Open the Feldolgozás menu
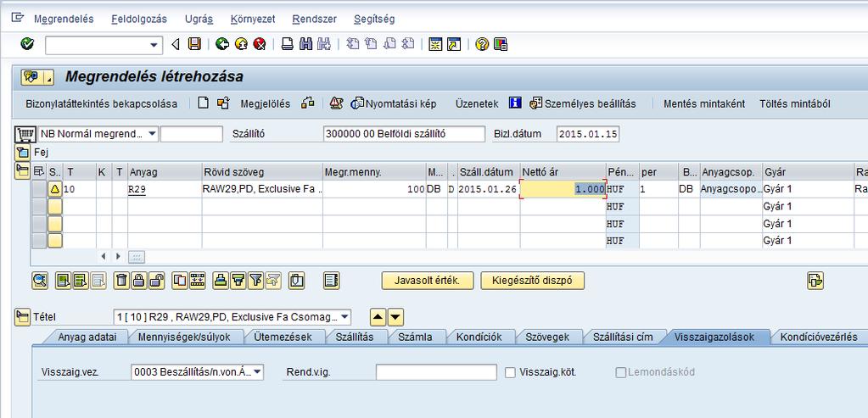 pyautogui.click(x=139, y=19)
